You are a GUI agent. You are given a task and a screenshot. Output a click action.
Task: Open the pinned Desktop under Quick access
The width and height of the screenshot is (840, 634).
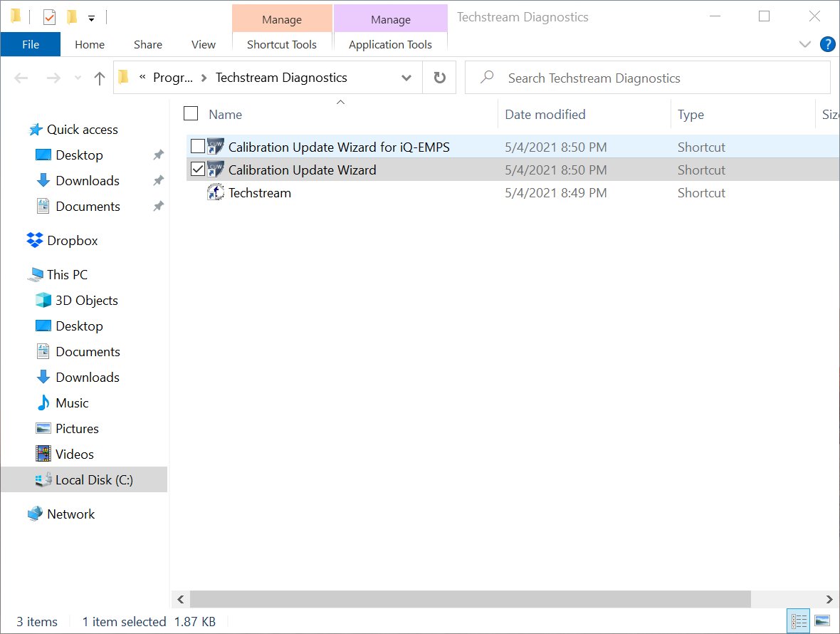coord(79,155)
